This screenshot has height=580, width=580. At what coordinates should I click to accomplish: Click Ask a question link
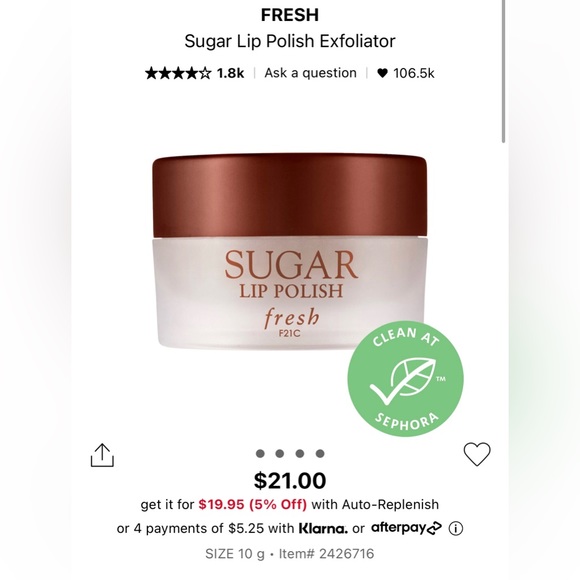[x=310, y=73]
